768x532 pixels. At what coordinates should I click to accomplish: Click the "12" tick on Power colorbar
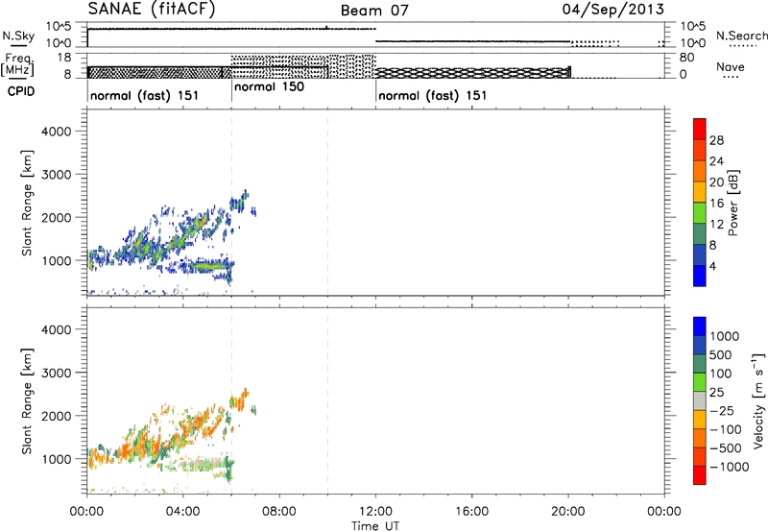[x=716, y=225]
